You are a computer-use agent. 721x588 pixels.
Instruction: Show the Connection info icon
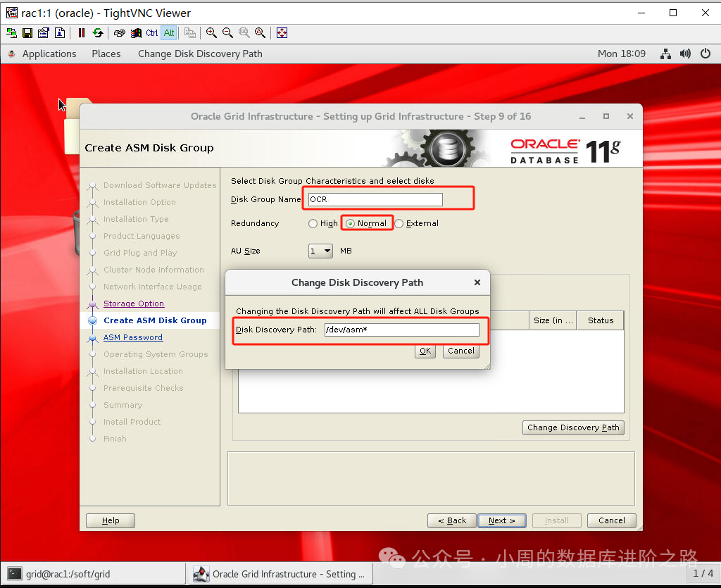point(60,32)
